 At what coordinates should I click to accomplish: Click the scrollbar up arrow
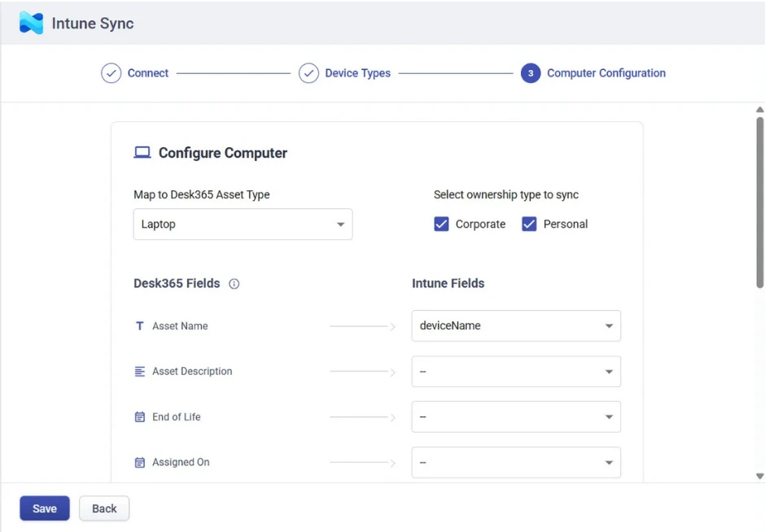(759, 110)
